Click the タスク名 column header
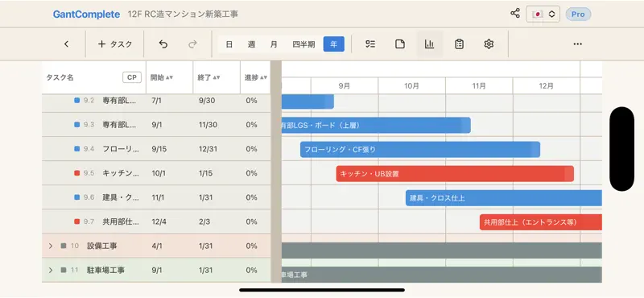The image size is (644, 298). (60, 77)
